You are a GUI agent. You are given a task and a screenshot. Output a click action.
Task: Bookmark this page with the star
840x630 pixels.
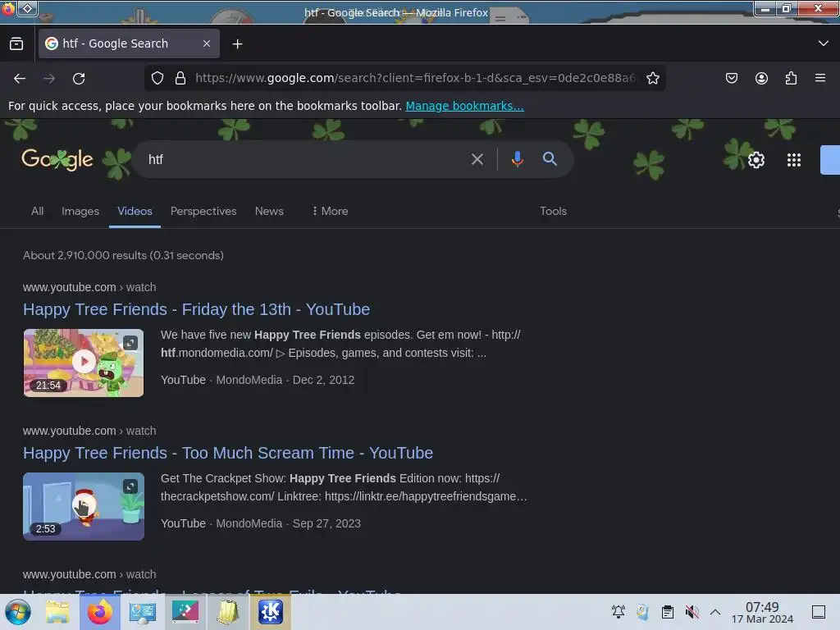pos(652,78)
